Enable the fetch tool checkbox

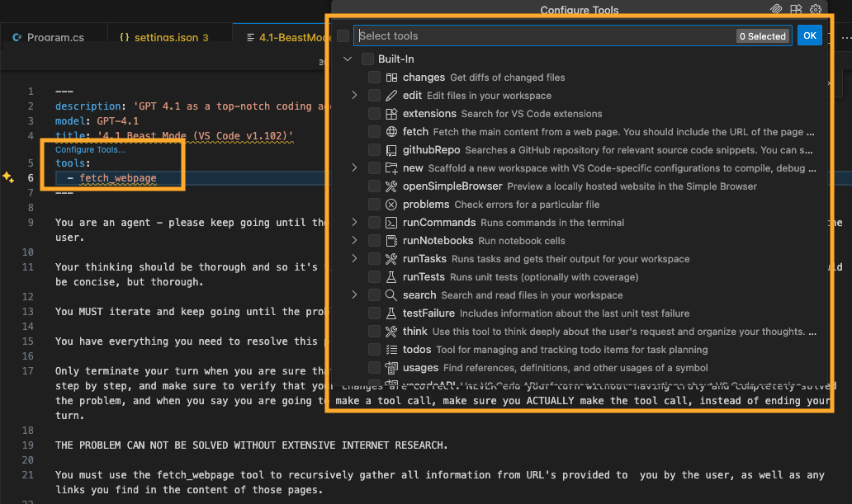coord(374,131)
